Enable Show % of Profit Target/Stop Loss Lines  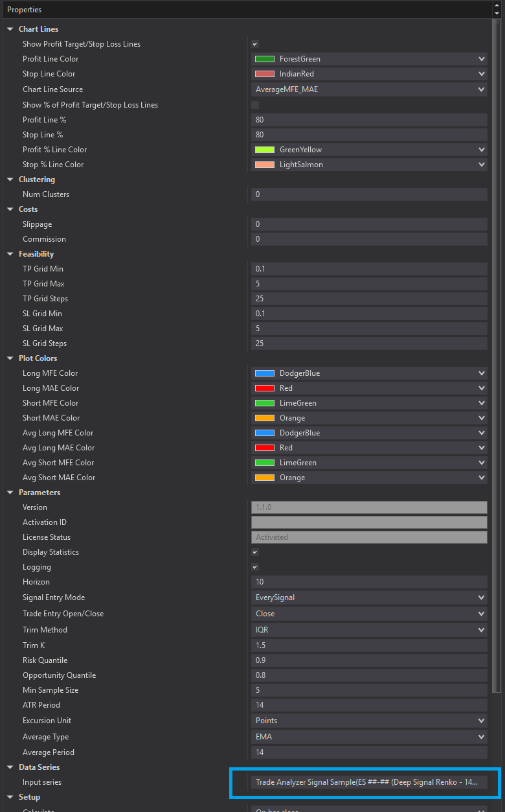pyautogui.click(x=255, y=105)
